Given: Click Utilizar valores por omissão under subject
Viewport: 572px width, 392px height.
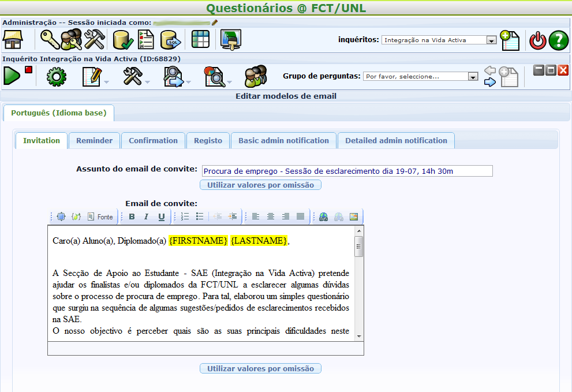Looking at the screenshot, I should tap(260, 185).
